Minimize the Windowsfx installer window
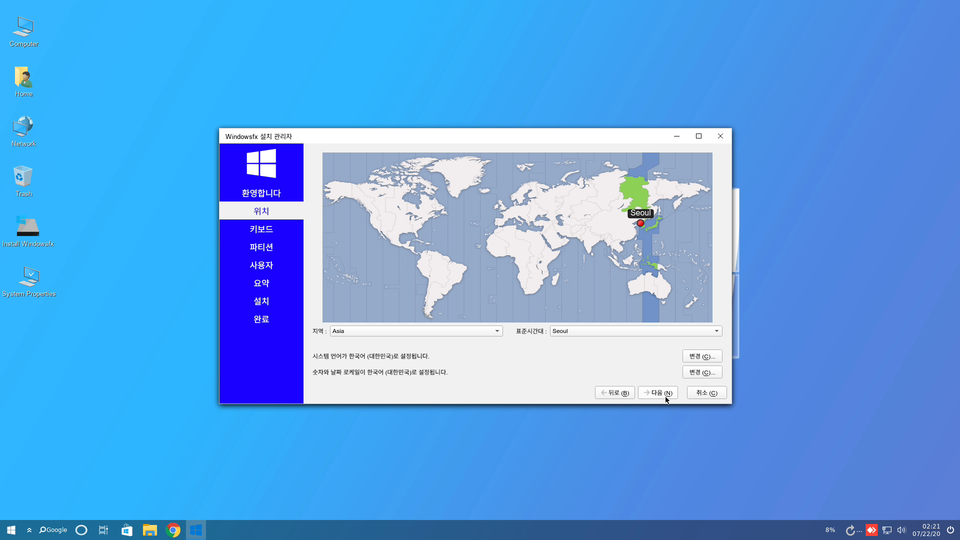 tap(677, 136)
